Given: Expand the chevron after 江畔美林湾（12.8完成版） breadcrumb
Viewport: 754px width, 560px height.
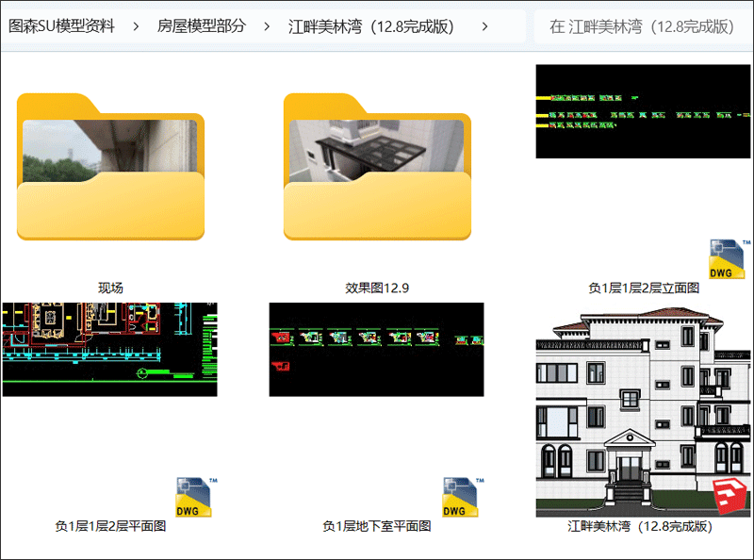Looking at the screenshot, I should 485,26.
